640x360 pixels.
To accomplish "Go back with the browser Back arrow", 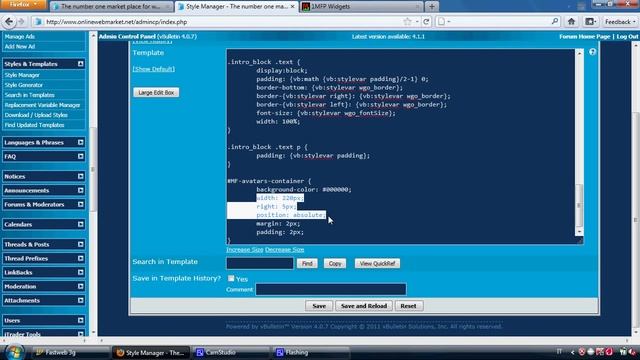I will pos(9,22).
